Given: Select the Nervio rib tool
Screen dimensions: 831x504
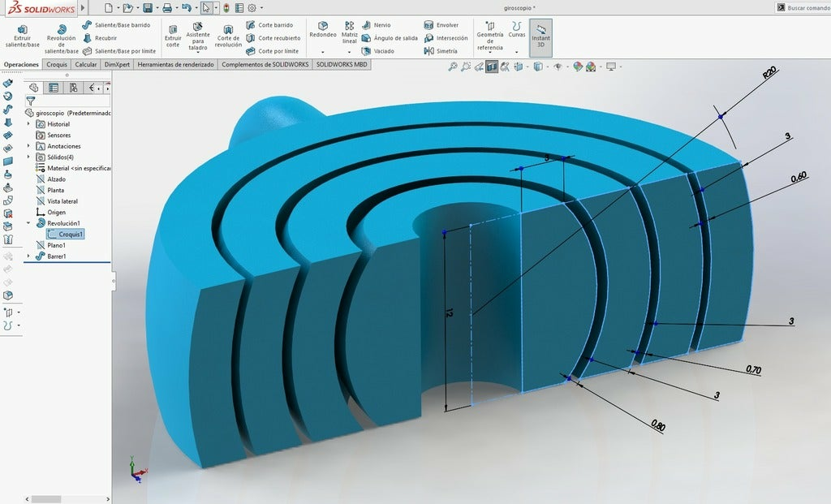Looking at the screenshot, I should coord(377,25).
